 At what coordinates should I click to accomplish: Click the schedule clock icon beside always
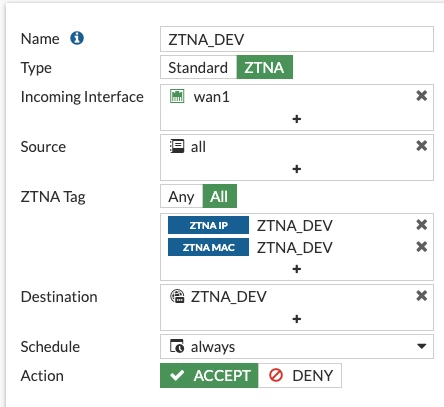[177, 346]
